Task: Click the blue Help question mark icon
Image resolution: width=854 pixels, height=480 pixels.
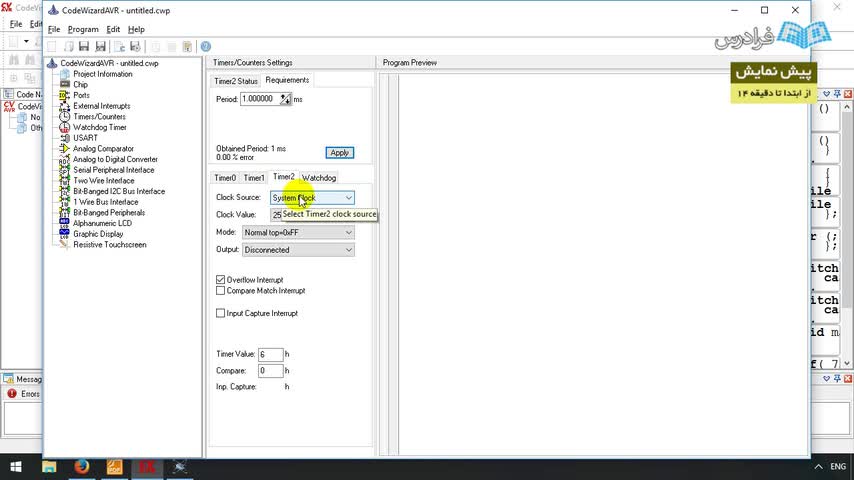Action: pyautogui.click(x=206, y=47)
